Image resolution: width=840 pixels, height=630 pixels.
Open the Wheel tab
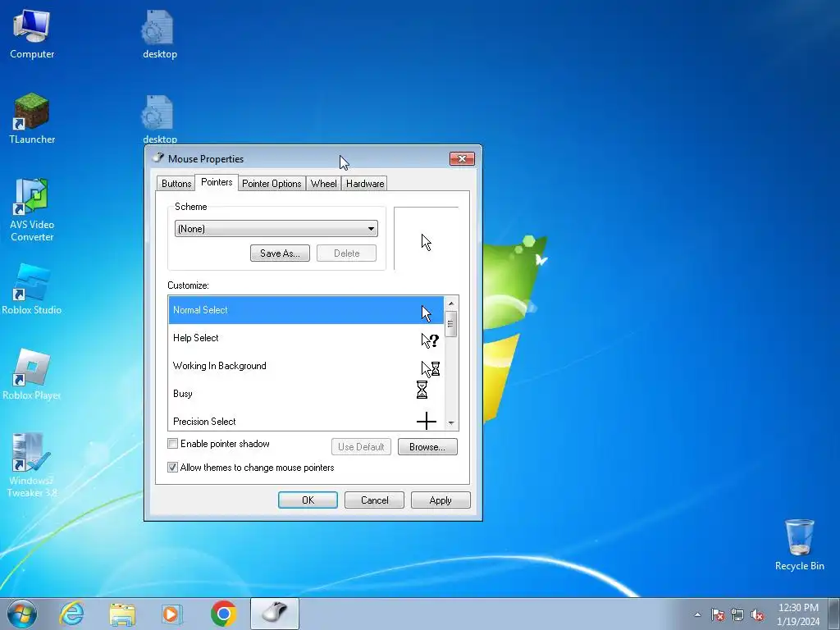[x=323, y=183]
